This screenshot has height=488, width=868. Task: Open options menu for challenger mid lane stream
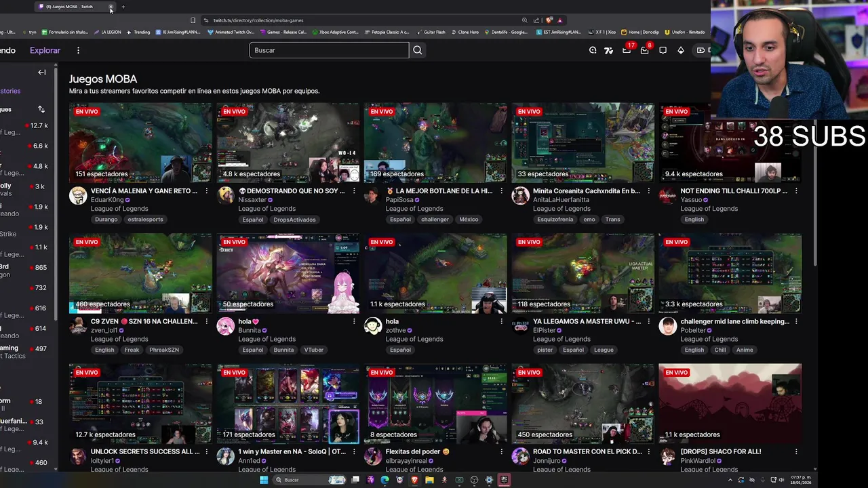pyautogui.click(x=796, y=321)
